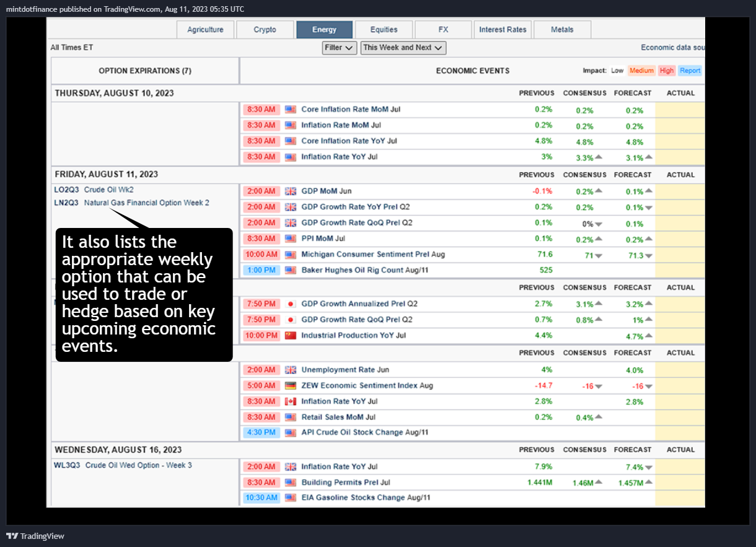Image resolution: width=756 pixels, height=547 pixels.
Task: Click the 1:00 PM Baker Hughes time badge
Action: [262, 270]
